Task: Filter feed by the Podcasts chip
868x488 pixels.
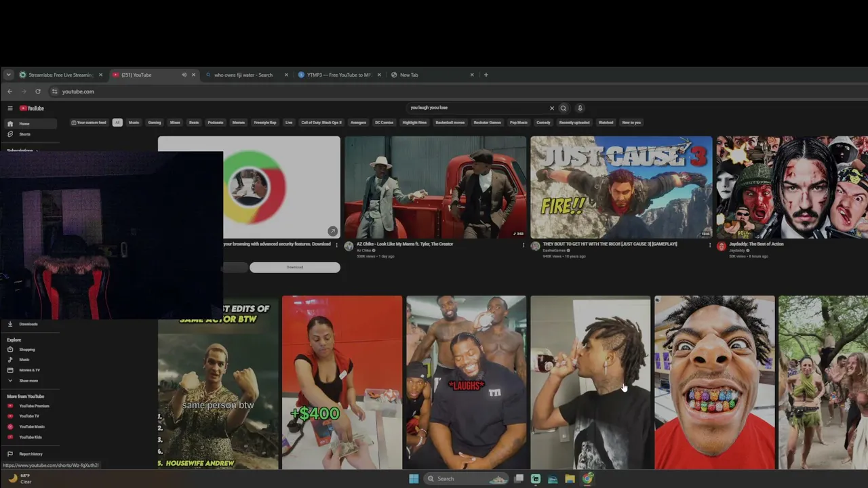Action: tap(216, 123)
